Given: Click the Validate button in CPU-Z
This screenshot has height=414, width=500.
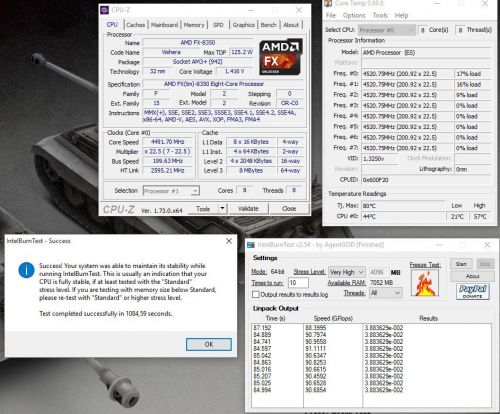Looking at the screenshot, I should click(248, 209).
